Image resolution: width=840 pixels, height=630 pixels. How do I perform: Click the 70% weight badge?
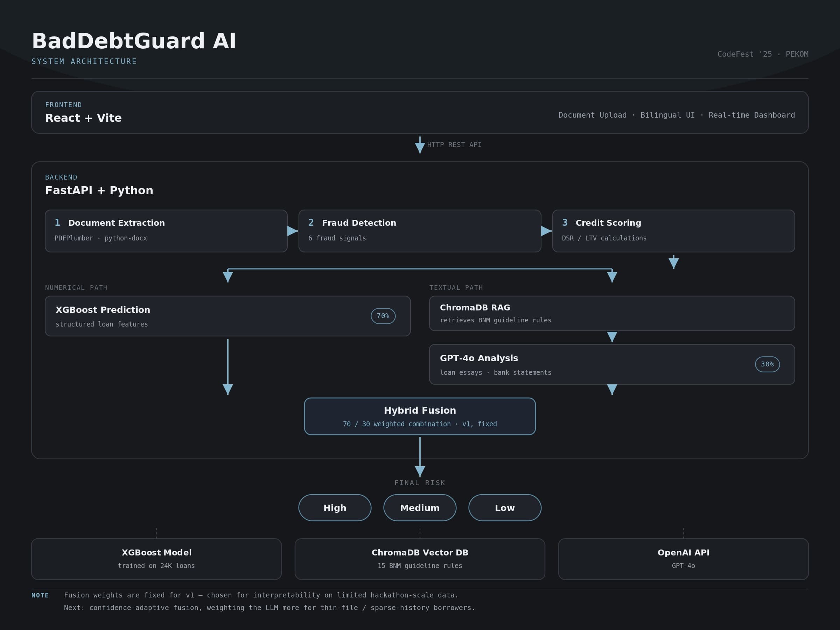click(x=383, y=316)
